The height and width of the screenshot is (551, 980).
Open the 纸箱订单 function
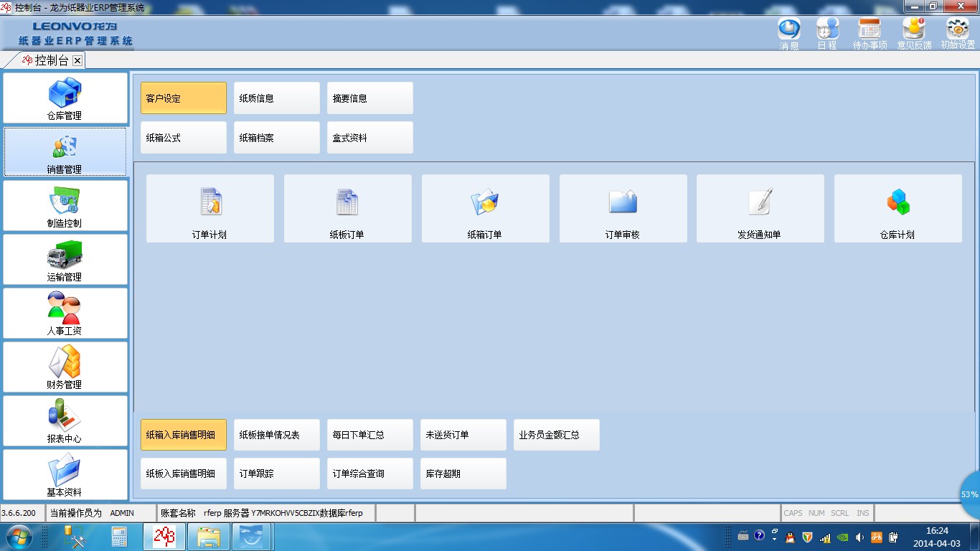[x=485, y=208]
